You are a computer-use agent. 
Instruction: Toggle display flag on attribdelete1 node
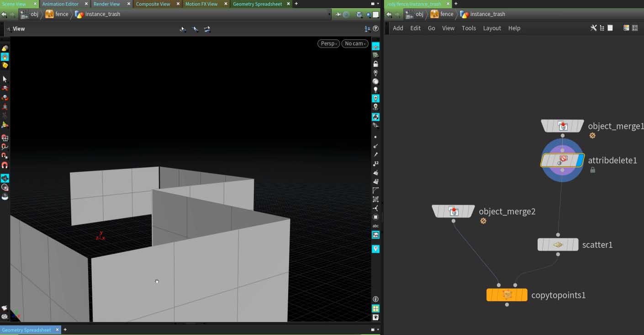coord(580,160)
